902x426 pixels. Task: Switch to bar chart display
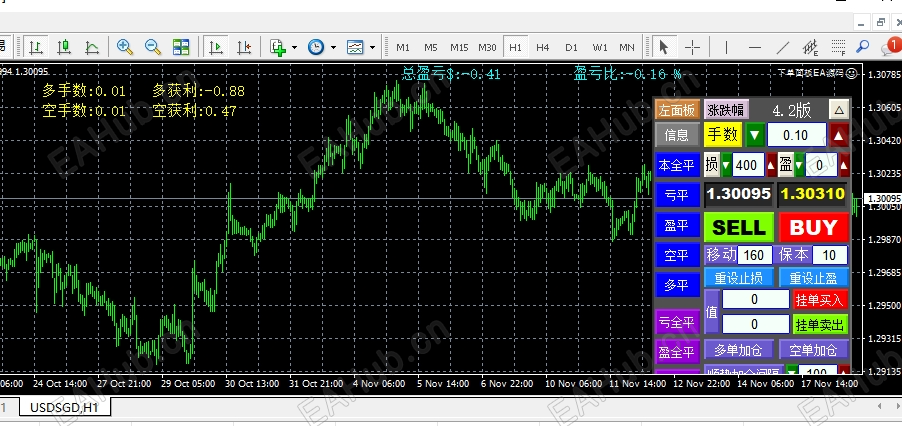click(36, 47)
